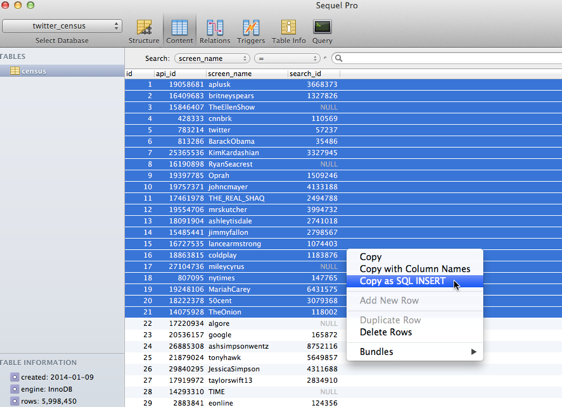Click the icon beside rows count
562x407 pixels.
[x=14, y=401]
